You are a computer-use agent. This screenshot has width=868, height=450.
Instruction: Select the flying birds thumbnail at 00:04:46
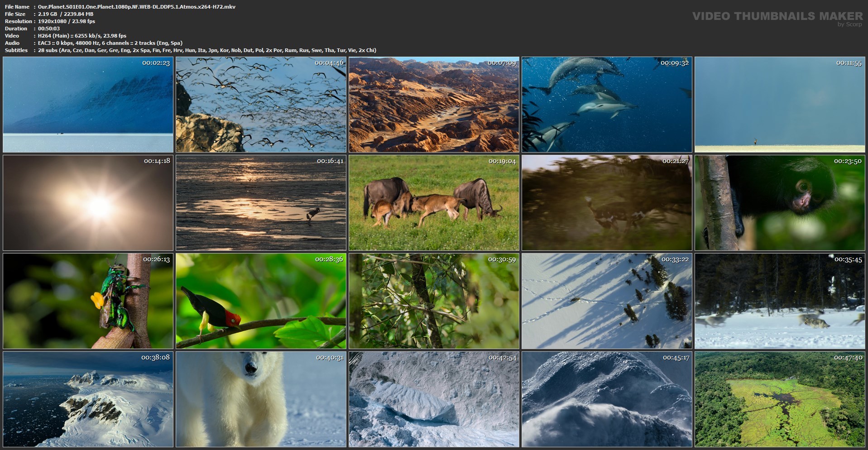point(261,105)
